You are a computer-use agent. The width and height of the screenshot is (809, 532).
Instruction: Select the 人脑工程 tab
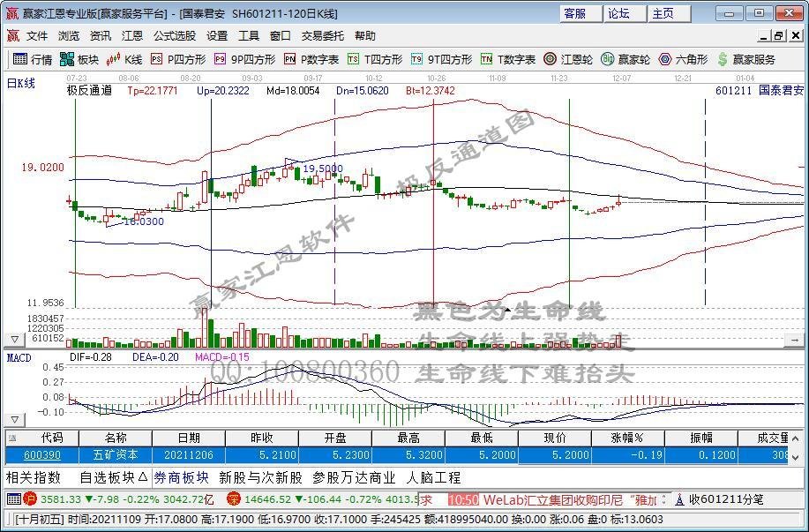[x=433, y=477]
